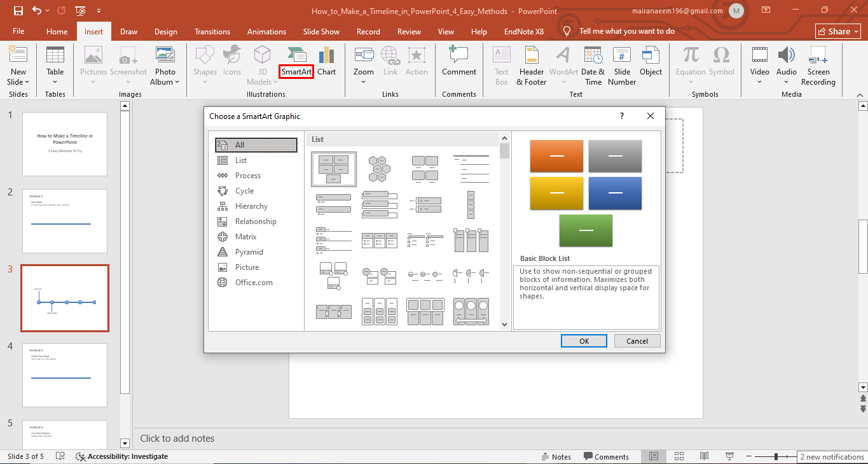Screen dimensions: 868x464
Task: Click the '2 new notifications' popup
Action: click(832, 456)
